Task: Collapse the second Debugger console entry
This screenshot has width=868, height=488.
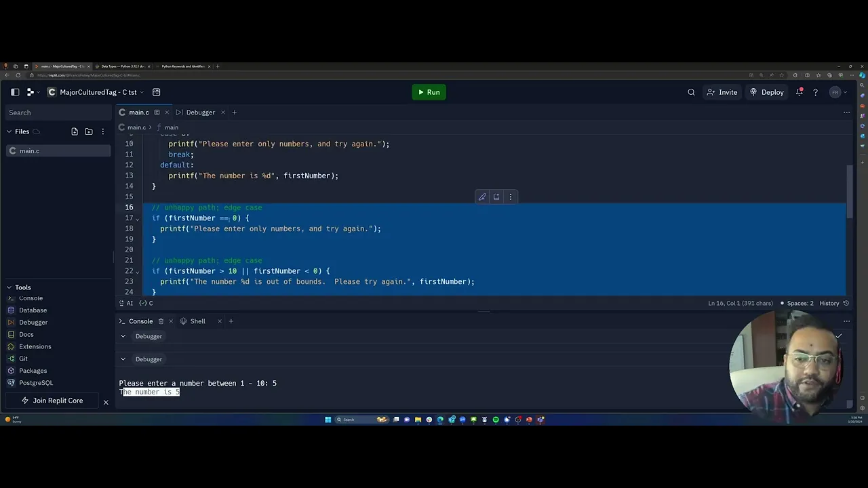Action: (123, 359)
